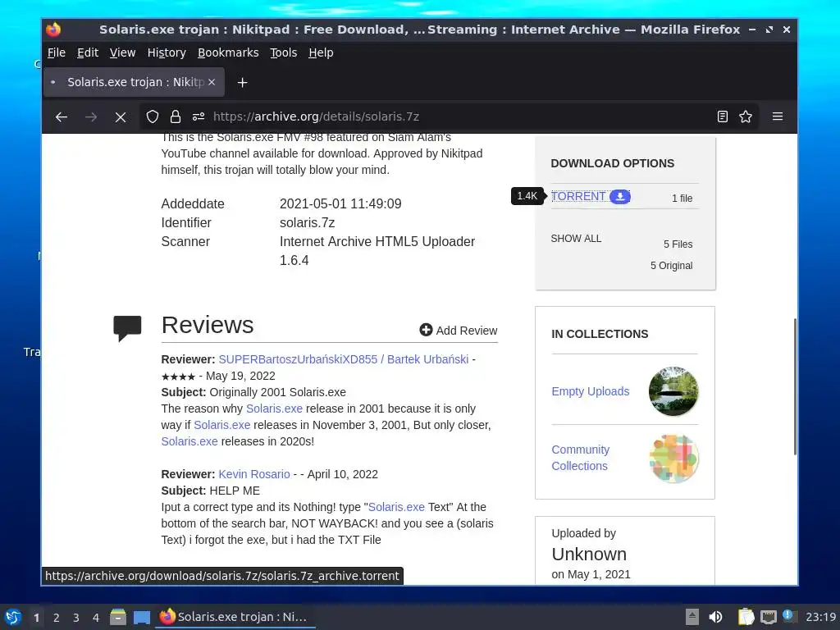The image size is (840, 630).
Task: Click the 'Uploaded by Unknown' text
Action: [x=591, y=546]
